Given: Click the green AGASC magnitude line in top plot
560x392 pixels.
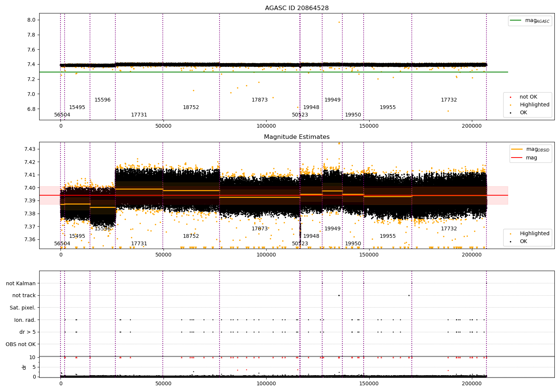Looking at the screenshot, I should (274, 72).
